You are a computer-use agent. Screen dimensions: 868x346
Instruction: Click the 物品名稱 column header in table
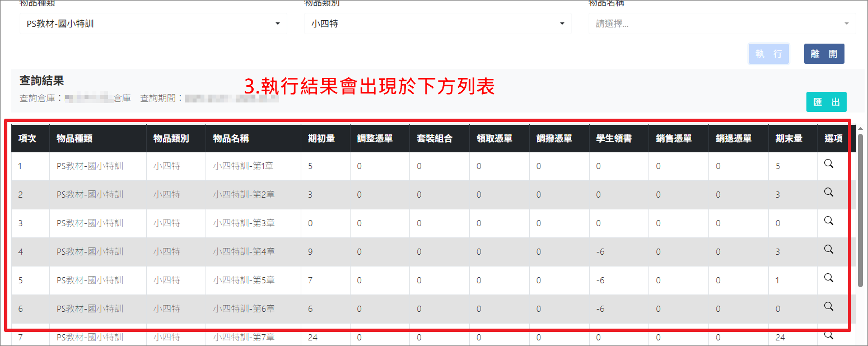coord(231,139)
